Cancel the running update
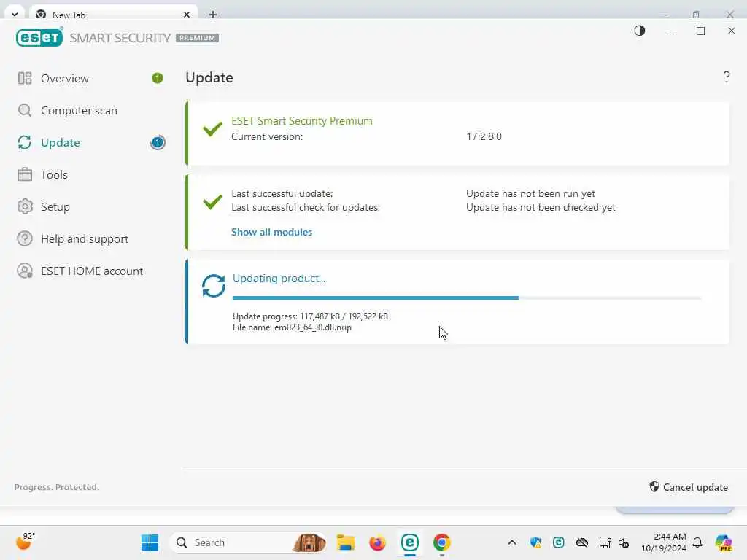 coord(689,486)
